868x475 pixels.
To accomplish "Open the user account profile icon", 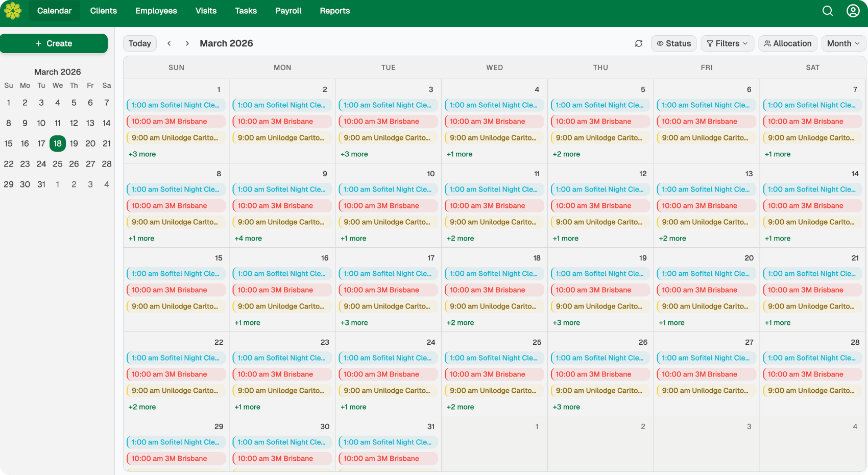I will [x=853, y=10].
